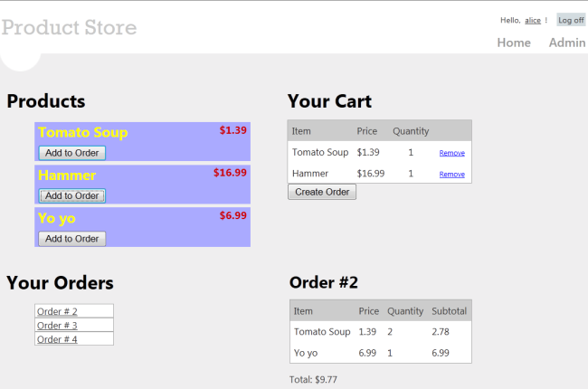This screenshot has height=389, width=588.
Task: Click the red $16.99 Hammer price
Action: (x=230, y=173)
